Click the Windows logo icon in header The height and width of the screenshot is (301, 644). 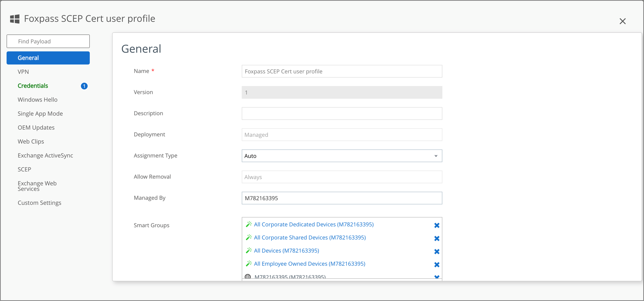pyautogui.click(x=15, y=19)
